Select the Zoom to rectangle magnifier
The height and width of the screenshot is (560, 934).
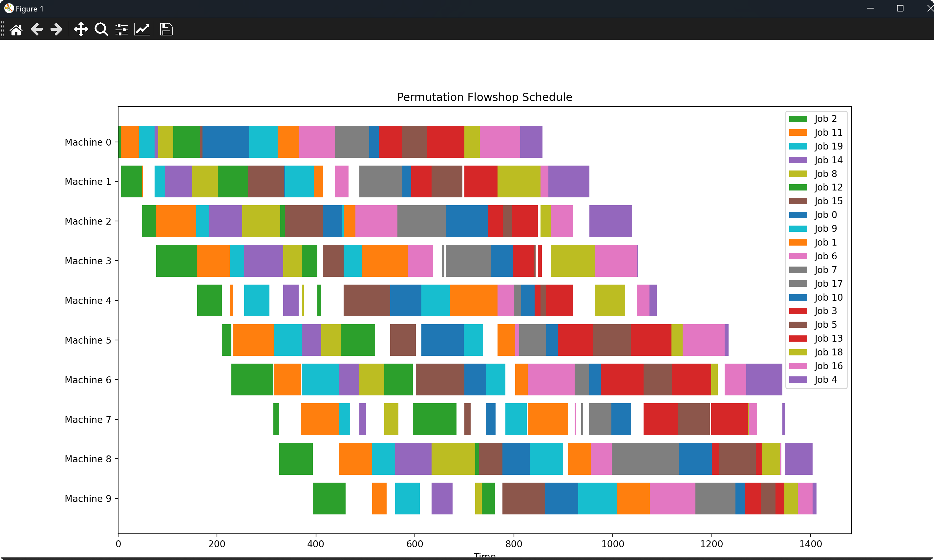[x=101, y=30]
